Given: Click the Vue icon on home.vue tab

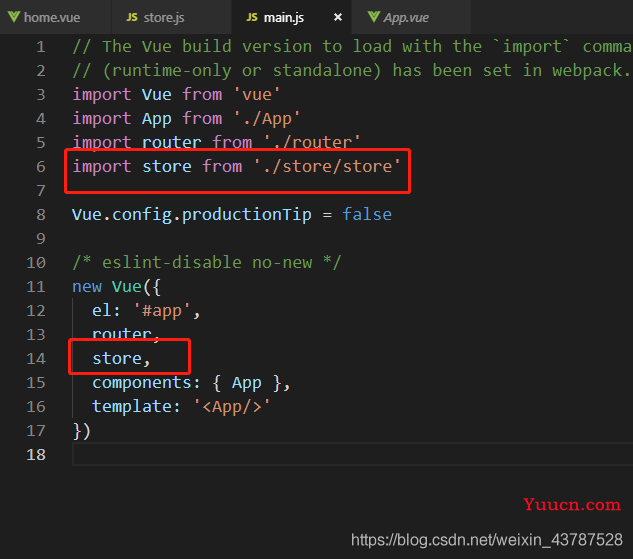Looking at the screenshot, I should coord(15,18).
